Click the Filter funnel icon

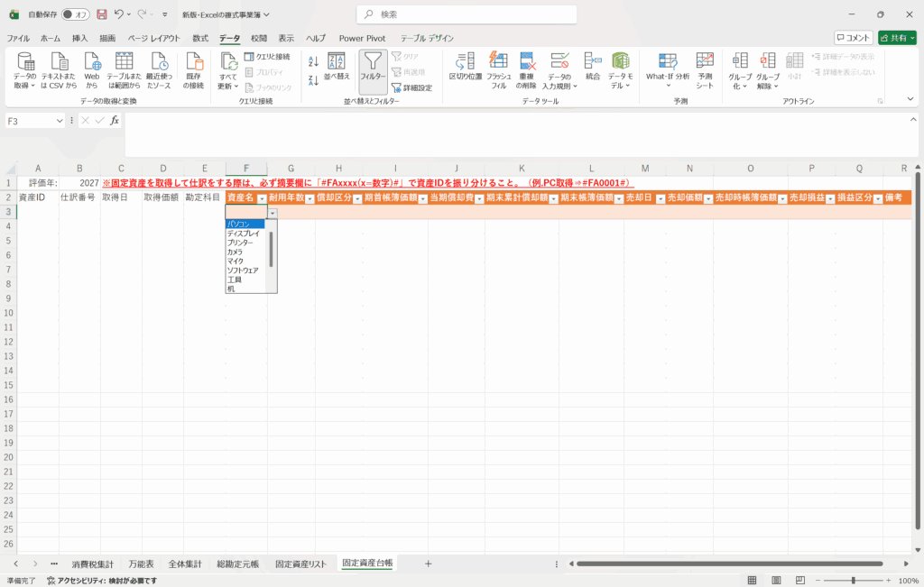(x=373, y=65)
